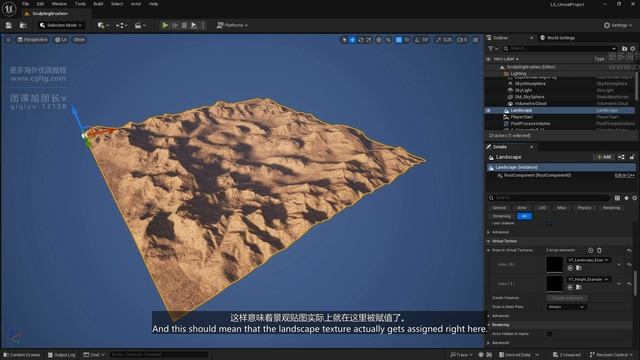Open the Build menu
This screenshot has height=360, width=640.
98,4
